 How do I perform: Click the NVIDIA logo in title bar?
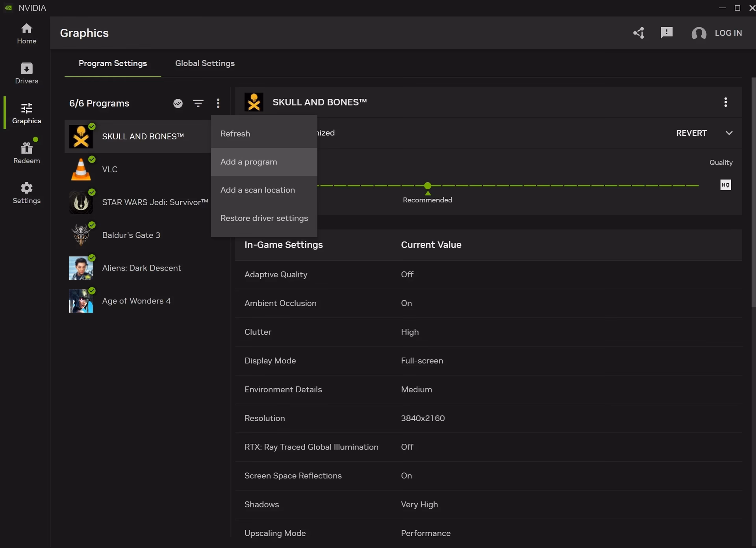8,8
